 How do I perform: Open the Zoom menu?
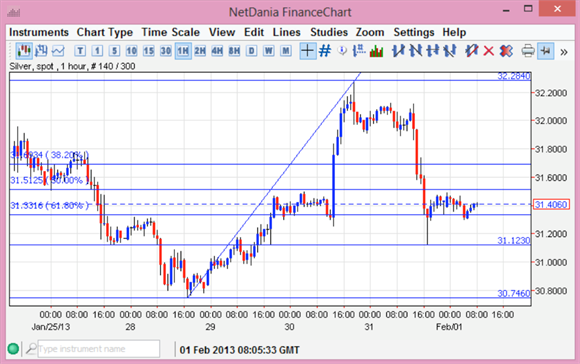click(370, 33)
